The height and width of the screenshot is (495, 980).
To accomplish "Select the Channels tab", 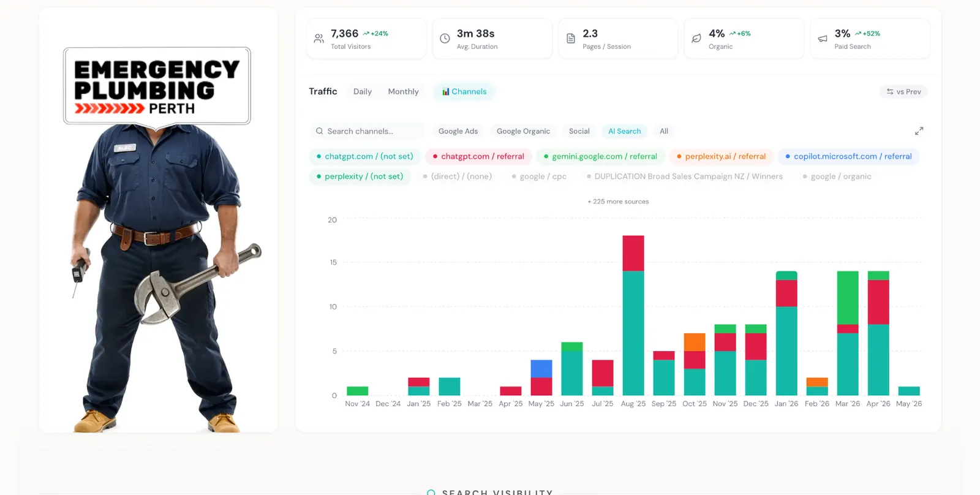I will pos(464,92).
